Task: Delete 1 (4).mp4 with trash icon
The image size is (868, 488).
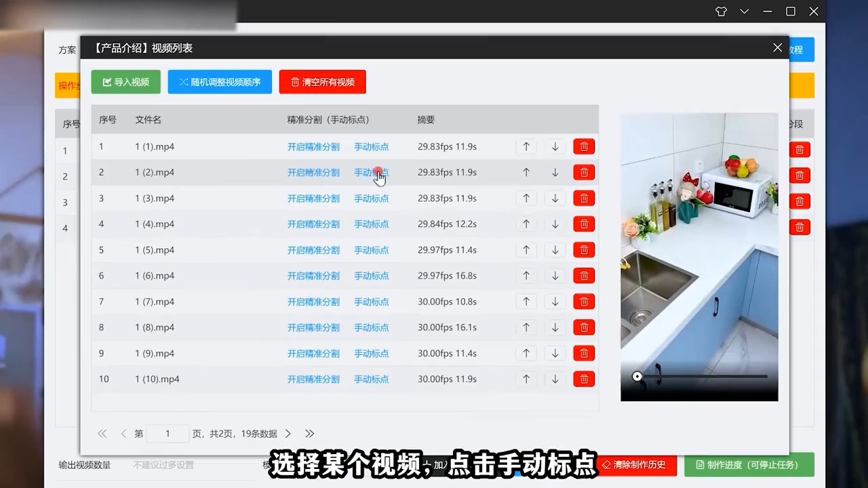Action: click(x=584, y=224)
